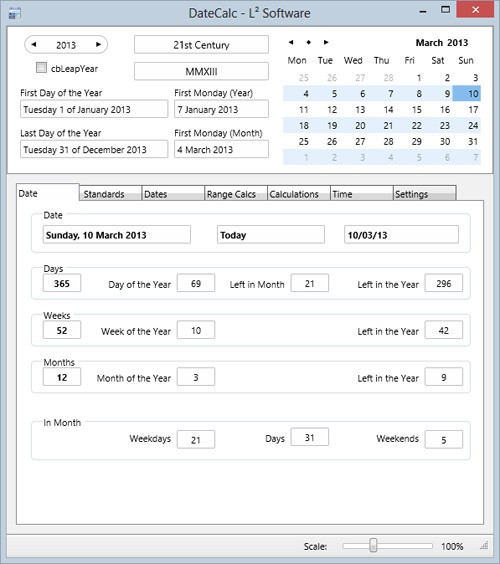
Task: Click Last Day of the Year field
Action: tap(94, 149)
